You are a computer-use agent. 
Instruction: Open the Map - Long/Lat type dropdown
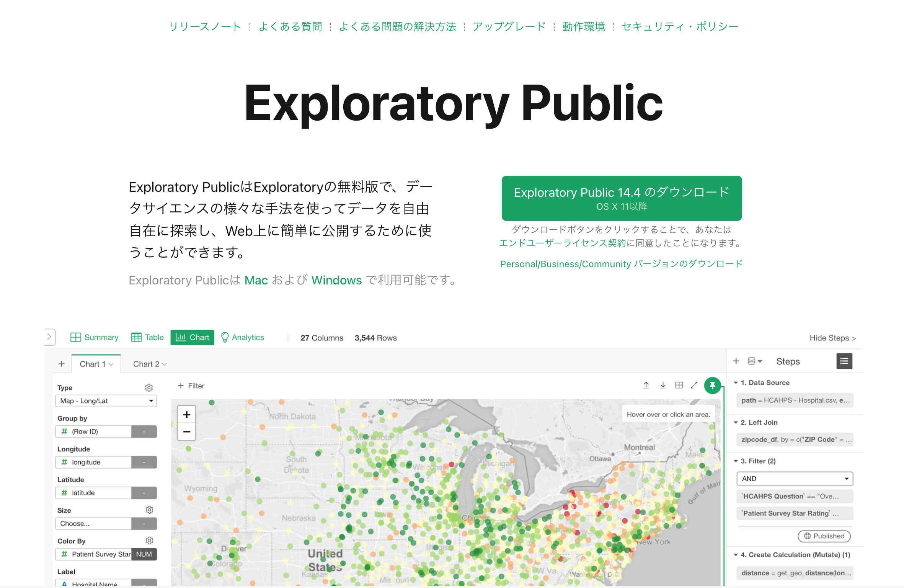click(106, 401)
